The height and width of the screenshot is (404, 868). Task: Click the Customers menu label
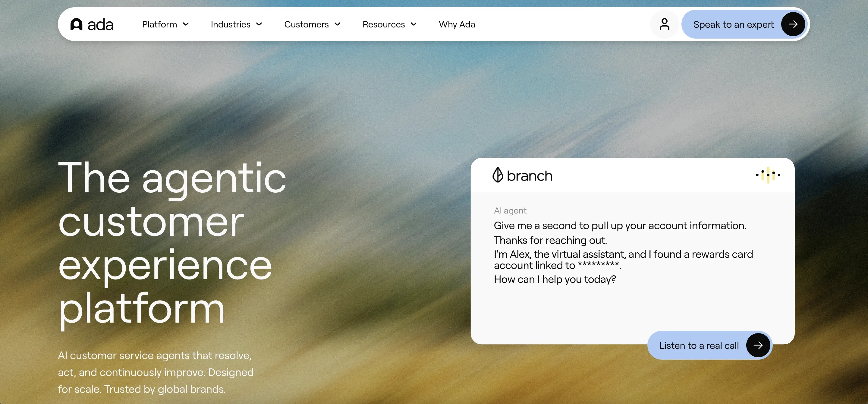point(306,24)
